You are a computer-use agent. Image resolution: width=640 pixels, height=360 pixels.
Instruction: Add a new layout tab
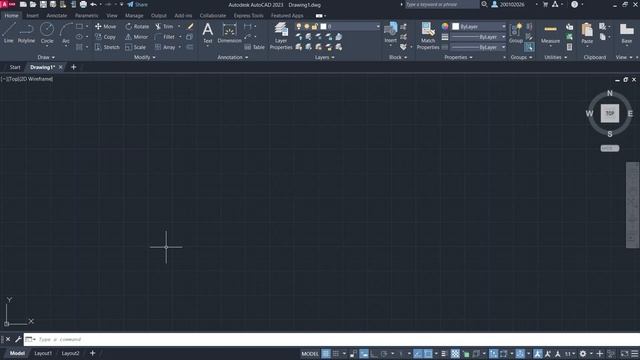[x=92, y=353]
